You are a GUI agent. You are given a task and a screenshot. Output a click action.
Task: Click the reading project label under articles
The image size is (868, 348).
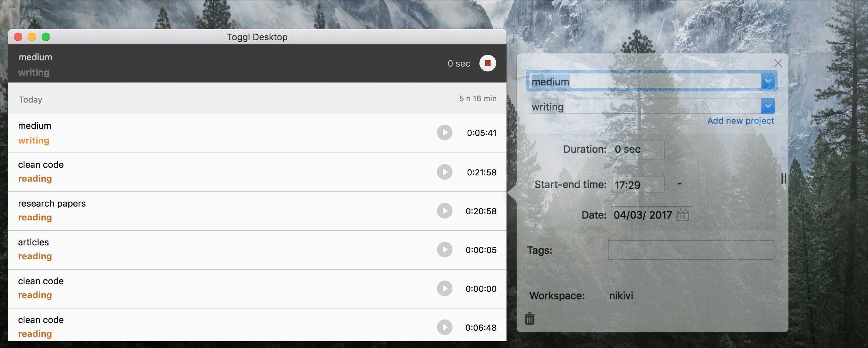point(35,256)
